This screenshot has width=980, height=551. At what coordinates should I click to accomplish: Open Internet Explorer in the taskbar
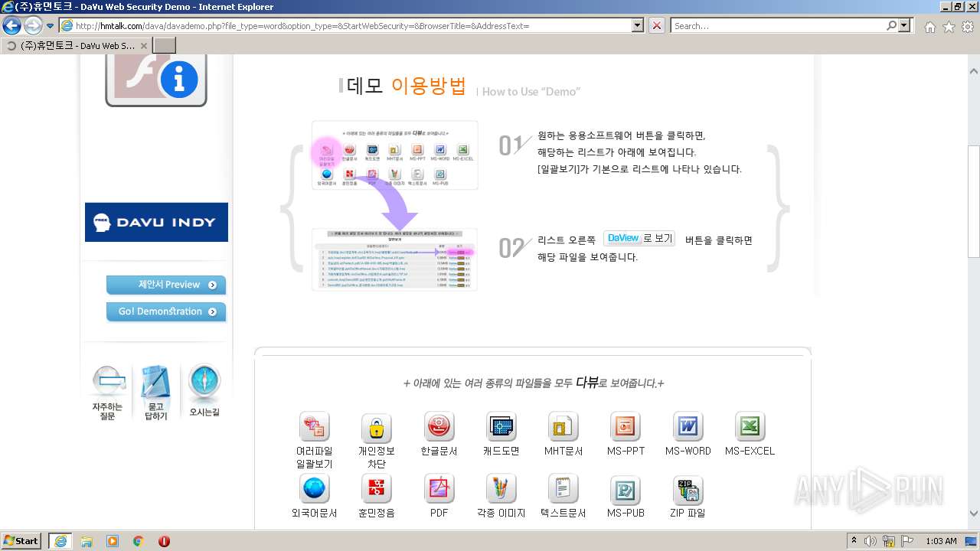point(60,540)
